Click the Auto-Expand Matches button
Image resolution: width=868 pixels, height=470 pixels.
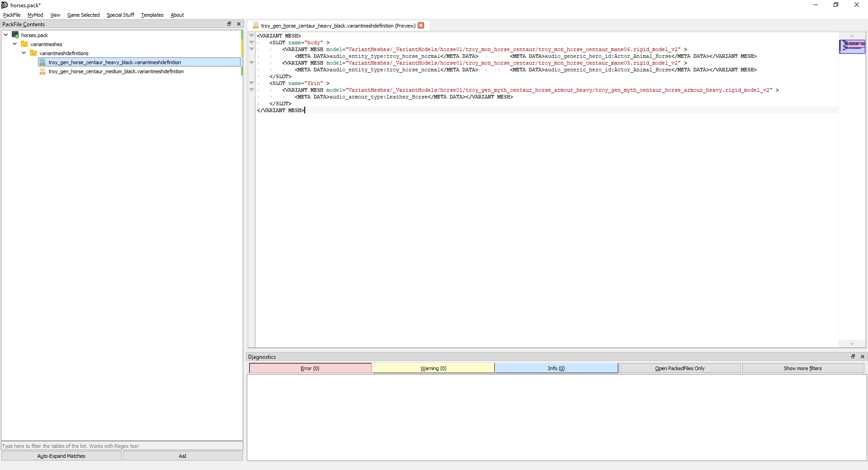61,456
